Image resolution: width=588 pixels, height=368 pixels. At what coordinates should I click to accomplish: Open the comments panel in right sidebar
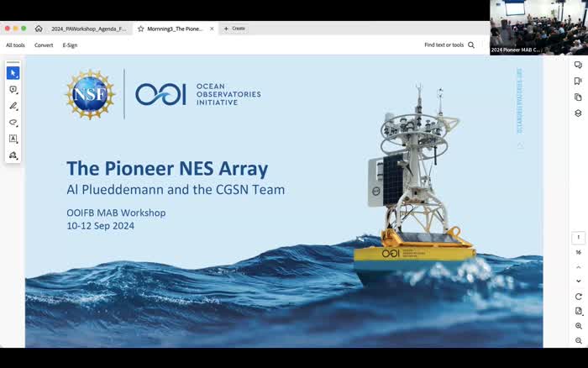pyautogui.click(x=578, y=66)
